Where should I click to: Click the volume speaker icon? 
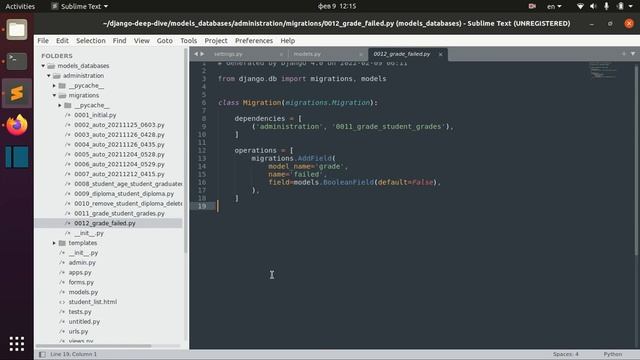(593, 6)
